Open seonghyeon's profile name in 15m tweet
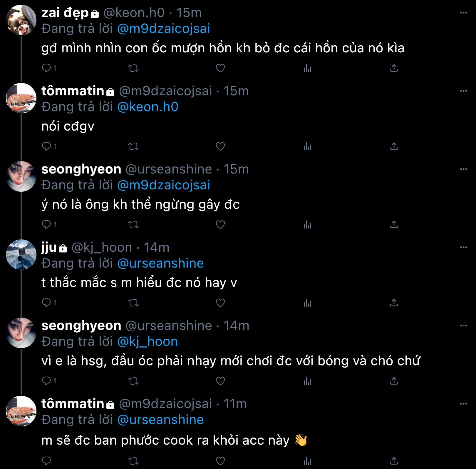 click(81, 169)
